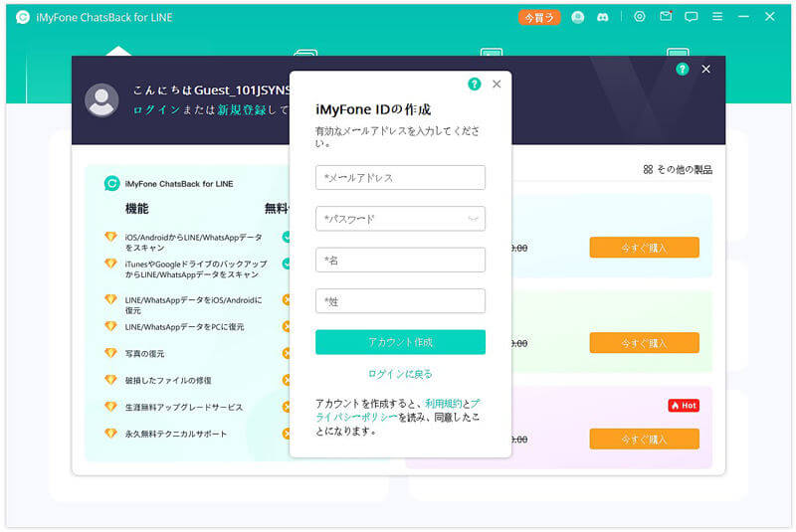This screenshot has width=796, height=532.
Task: Close the iMyFone ID creation dialog
Action: [x=497, y=85]
